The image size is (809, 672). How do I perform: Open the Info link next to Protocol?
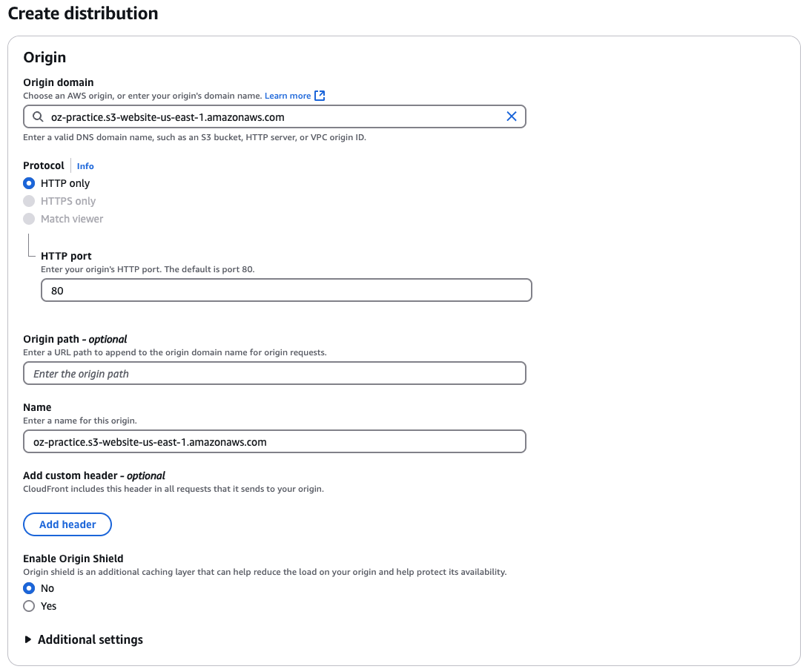85,166
